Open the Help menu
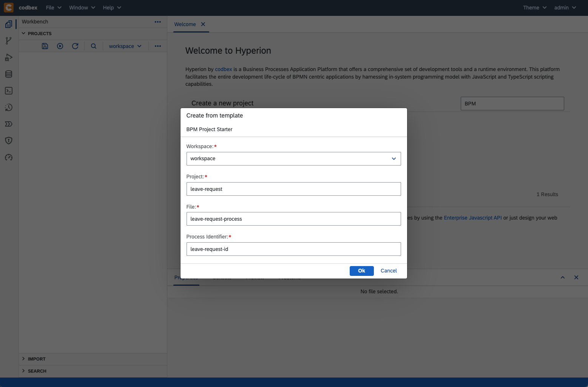This screenshot has height=387, width=588. click(x=112, y=8)
